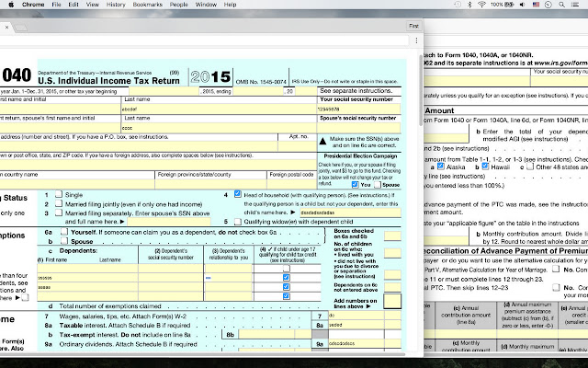Uncheck the last dependent row child tax credit box
The width and height of the screenshot is (588, 368).
287,296
